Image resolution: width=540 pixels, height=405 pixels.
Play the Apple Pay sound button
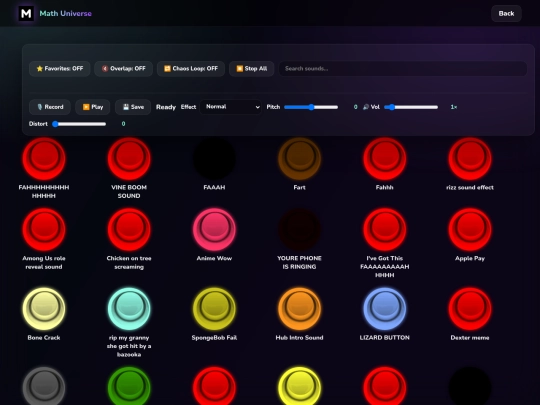tap(470, 229)
